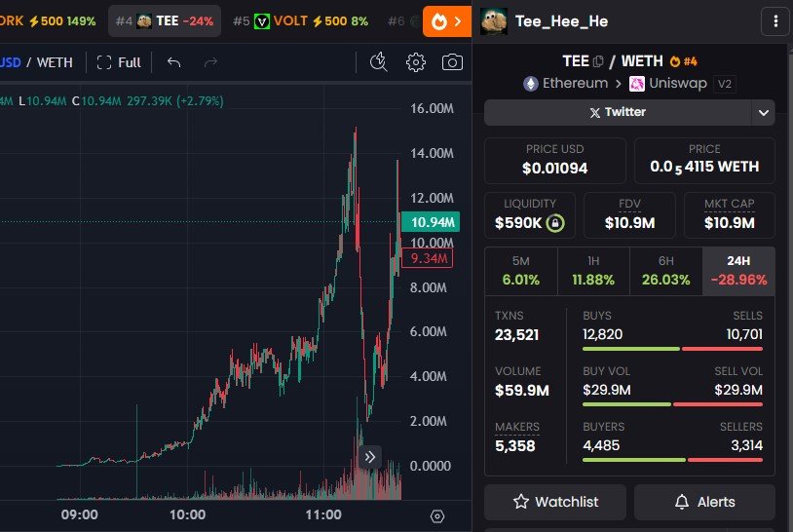Click the BUYERS 4,485 count

point(601,445)
